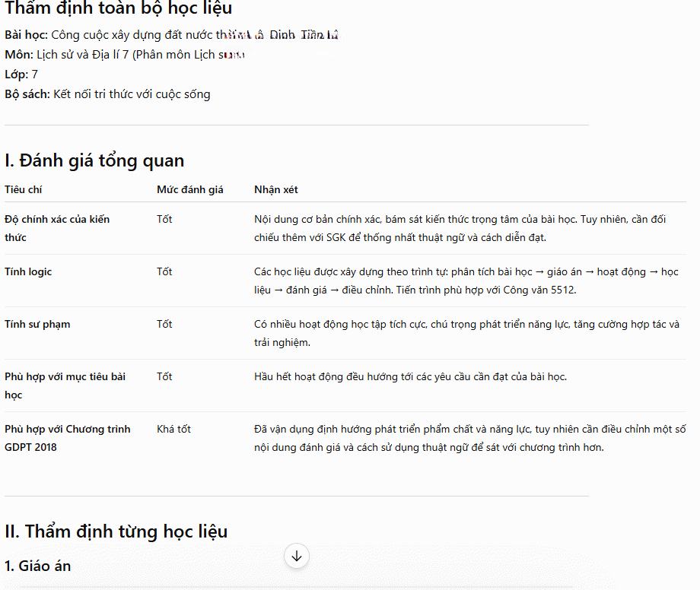Click the 'Lớp: 7' line

coord(21,75)
